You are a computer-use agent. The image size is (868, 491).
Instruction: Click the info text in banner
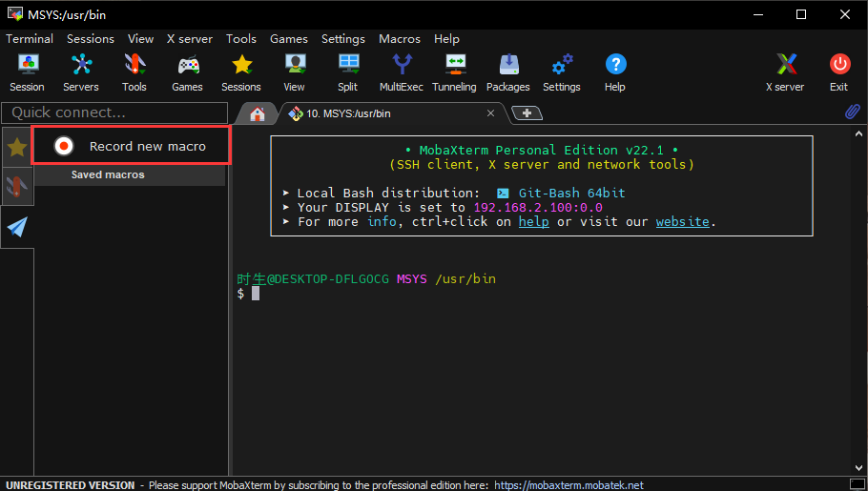click(382, 222)
